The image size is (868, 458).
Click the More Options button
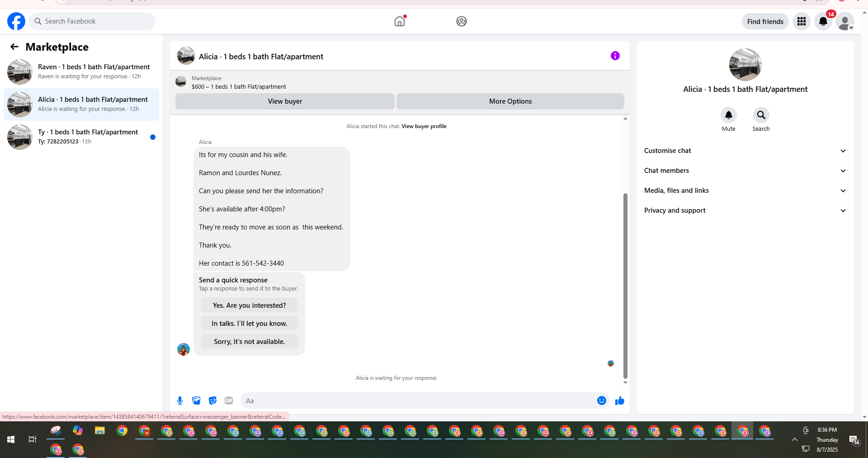[x=510, y=101]
